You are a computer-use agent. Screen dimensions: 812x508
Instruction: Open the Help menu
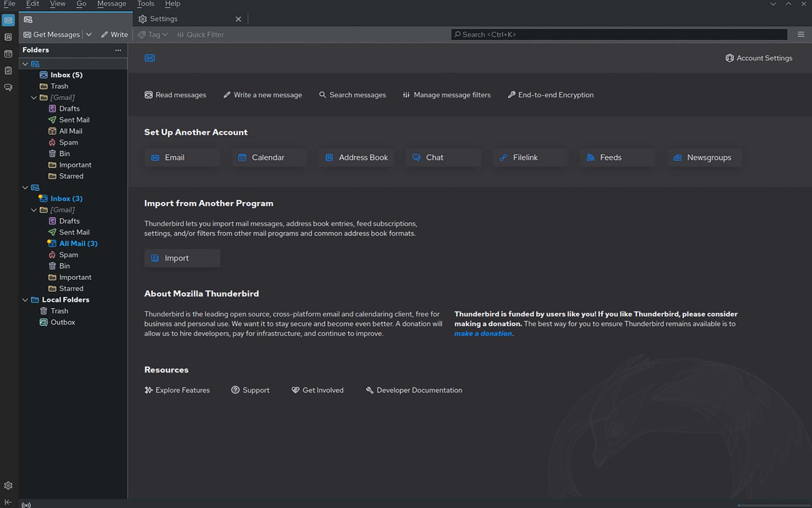(x=173, y=4)
